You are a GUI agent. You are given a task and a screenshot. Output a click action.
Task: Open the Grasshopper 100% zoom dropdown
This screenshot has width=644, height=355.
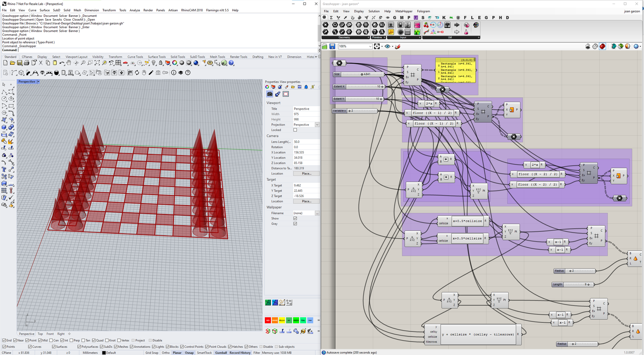(x=370, y=46)
